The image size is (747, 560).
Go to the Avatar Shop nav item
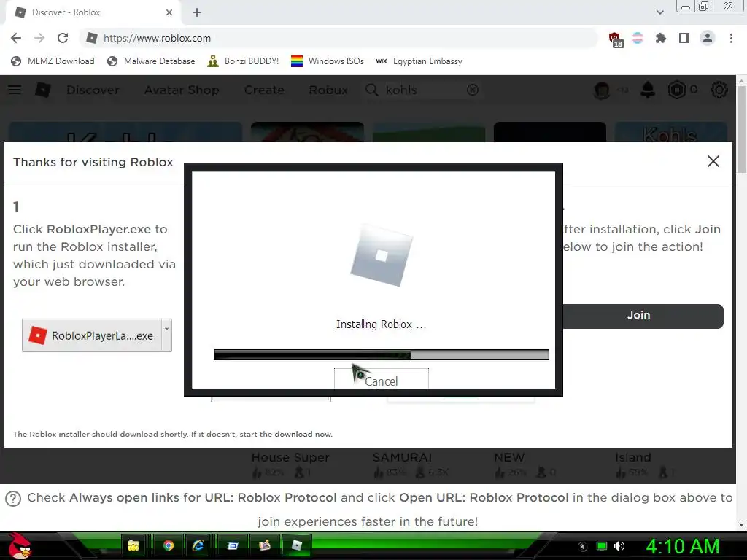[182, 90]
